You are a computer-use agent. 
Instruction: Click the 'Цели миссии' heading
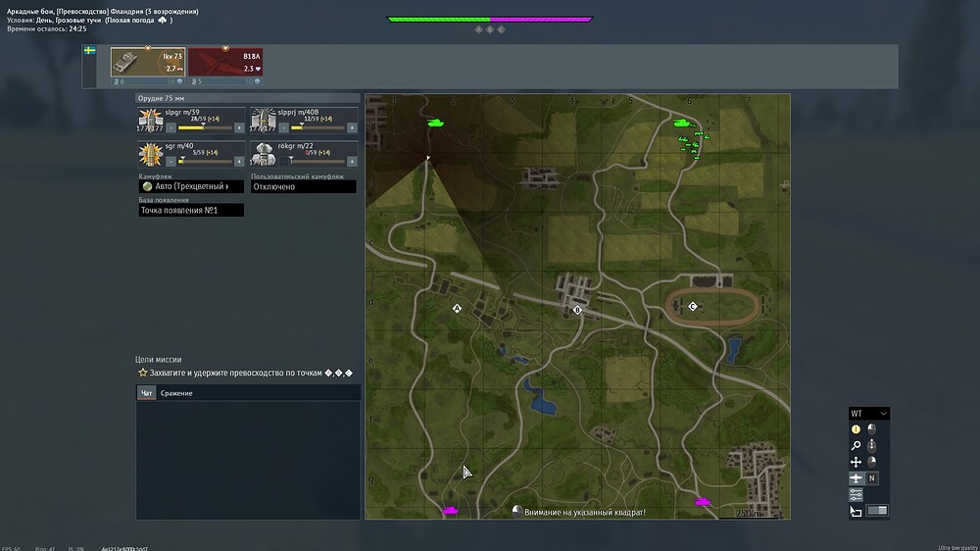pyautogui.click(x=158, y=360)
